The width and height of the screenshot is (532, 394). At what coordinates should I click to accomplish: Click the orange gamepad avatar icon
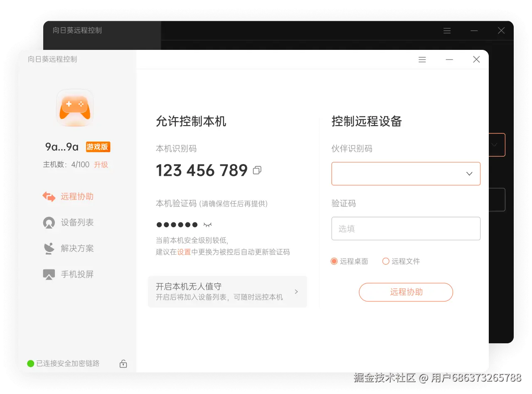click(75, 108)
